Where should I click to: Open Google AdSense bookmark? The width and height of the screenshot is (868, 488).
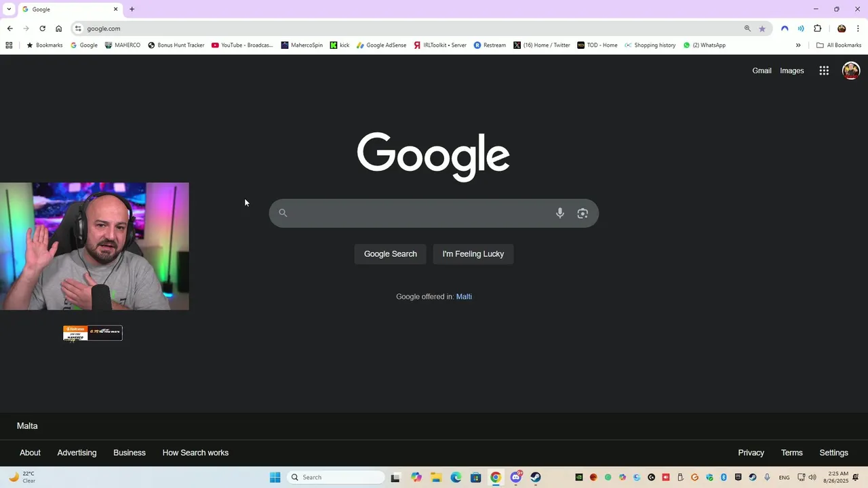381,45
